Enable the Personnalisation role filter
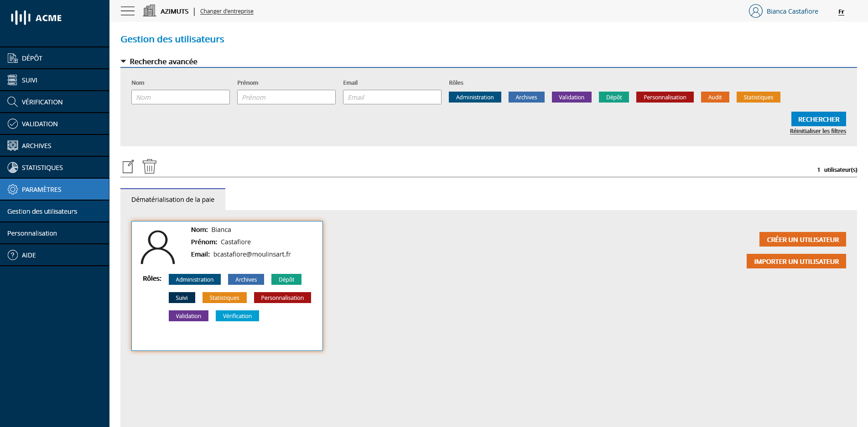Image resolution: width=868 pixels, height=427 pixels. pos(665,97)
